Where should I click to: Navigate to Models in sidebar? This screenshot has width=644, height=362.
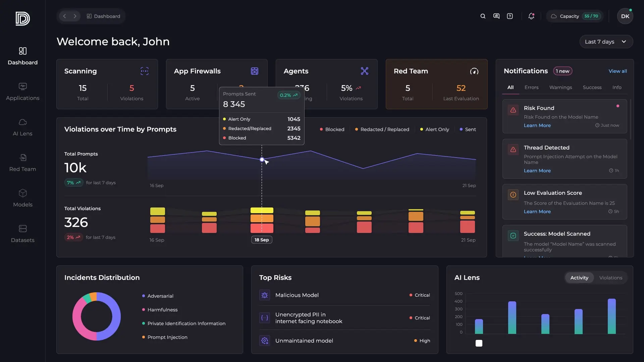pos(22,198)
